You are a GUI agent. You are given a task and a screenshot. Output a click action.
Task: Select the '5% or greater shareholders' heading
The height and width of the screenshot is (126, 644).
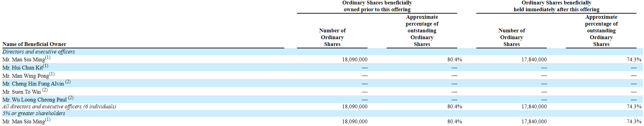(x=34, y=113)
